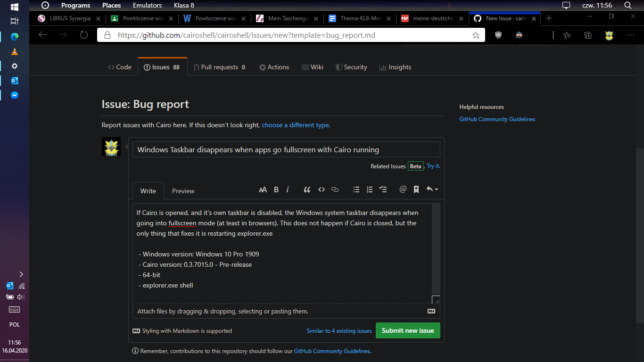Insert a blockquote into the issue body
This screenshot has height=362, width=644.
coord(307,189)
